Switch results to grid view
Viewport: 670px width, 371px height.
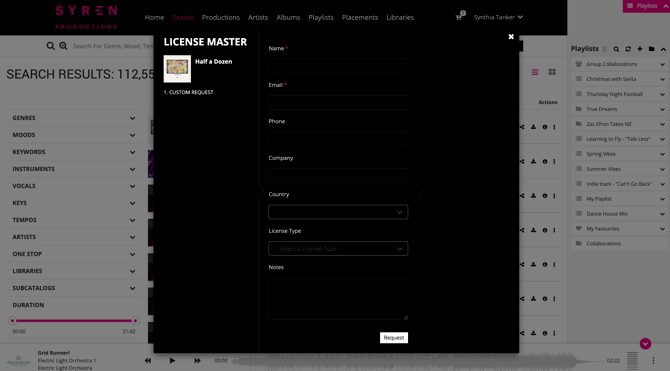[552, 72]
